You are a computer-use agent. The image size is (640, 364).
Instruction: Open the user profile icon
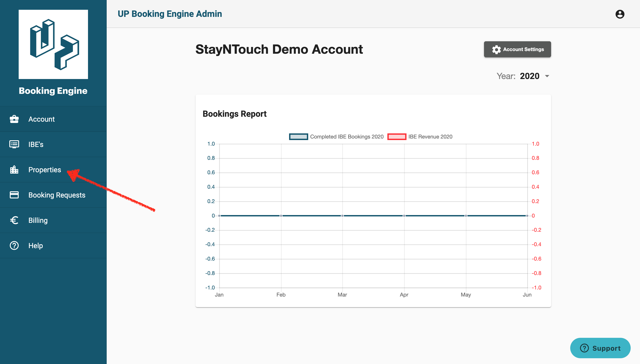click(620, 14)
